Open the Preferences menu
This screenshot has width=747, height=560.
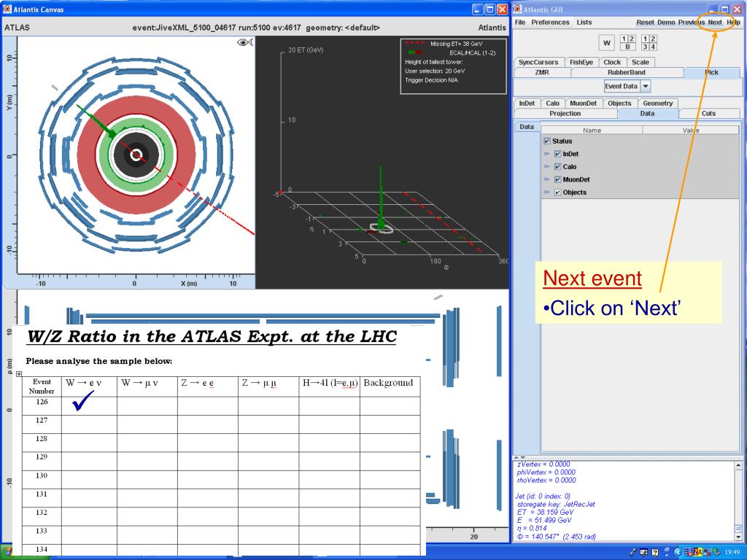[550, 23]
